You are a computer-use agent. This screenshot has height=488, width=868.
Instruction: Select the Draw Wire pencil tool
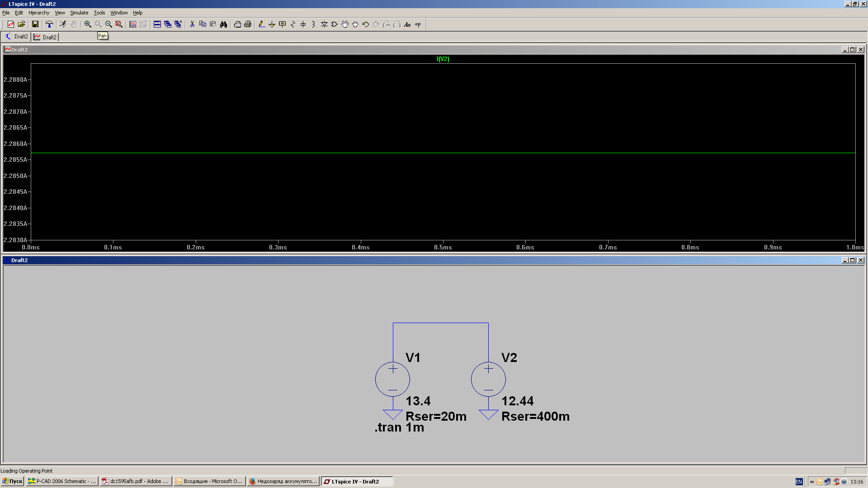tap(261, 24)
